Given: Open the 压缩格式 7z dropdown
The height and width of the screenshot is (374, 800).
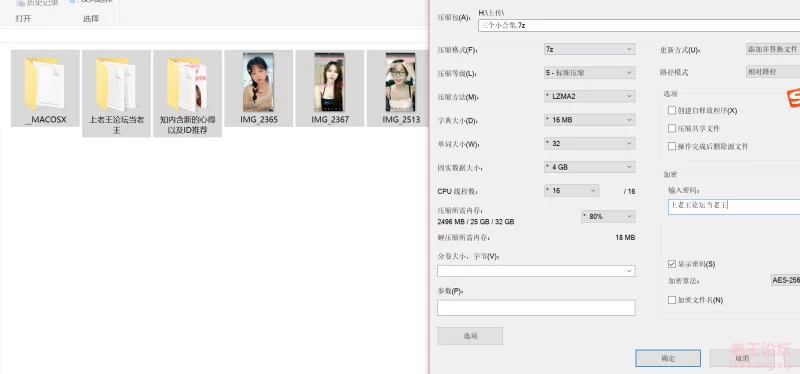Looking at the screenshot, I should (x=589, y=49).
